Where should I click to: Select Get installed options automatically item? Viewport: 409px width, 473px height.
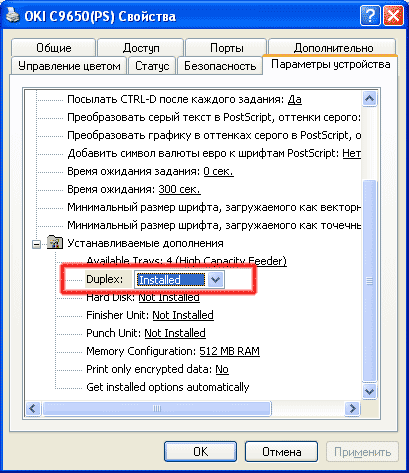[168, 387]
